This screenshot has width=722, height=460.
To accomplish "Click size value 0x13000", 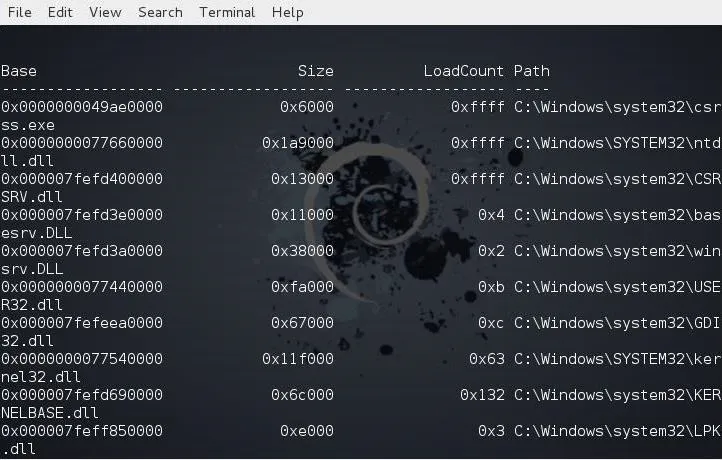I will pyautogui.click(x=303, y=179).
